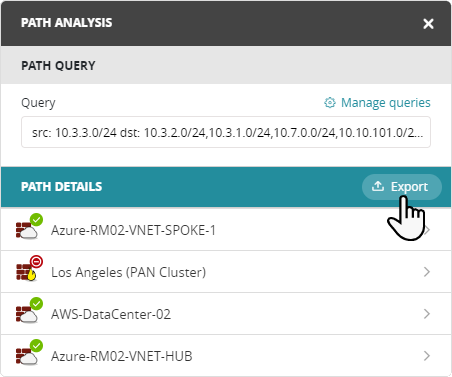
Task: Select the Los Angeles (PAN Cluster) entry
Action: tap(226, 272)
